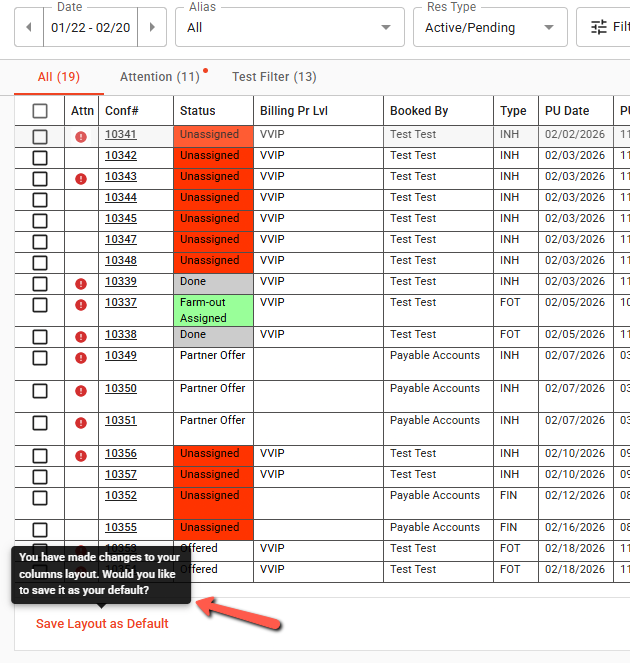Toggle the select-all header checkbox
This screenshot has width=630, height=663.
pyautogui.click(x=40, y=111)
